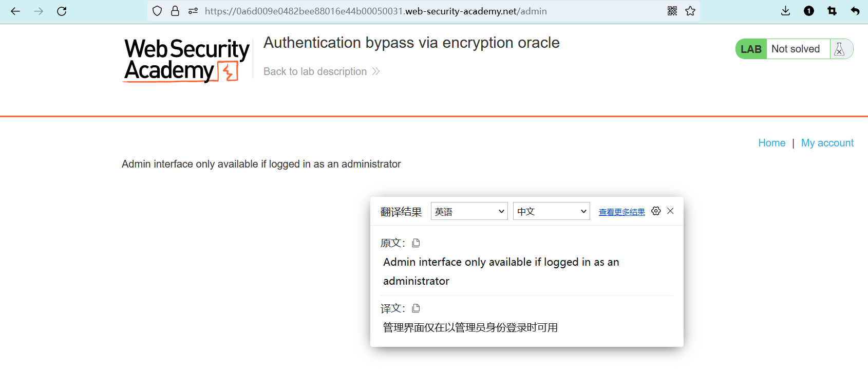This screenshot has width=868, height=369.
Task: Copy the translated Chinese text
Action: [416, 308]
